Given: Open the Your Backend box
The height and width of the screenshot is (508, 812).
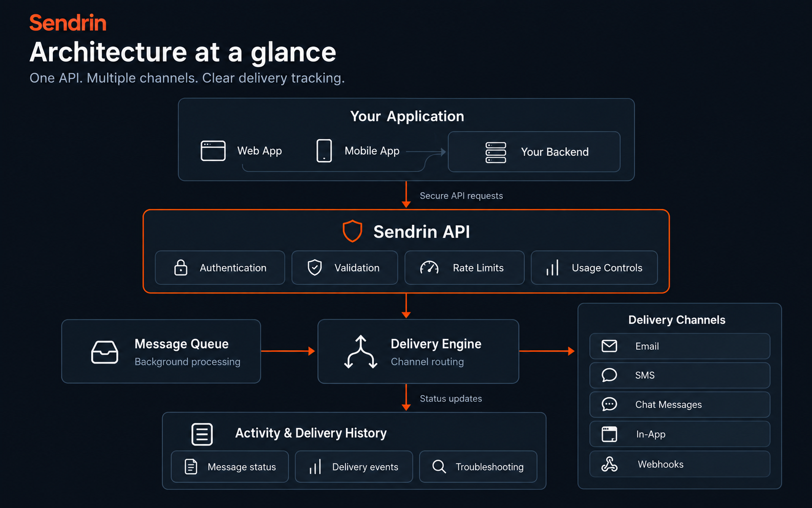Looking at the screenshot, I should point(534,152).
